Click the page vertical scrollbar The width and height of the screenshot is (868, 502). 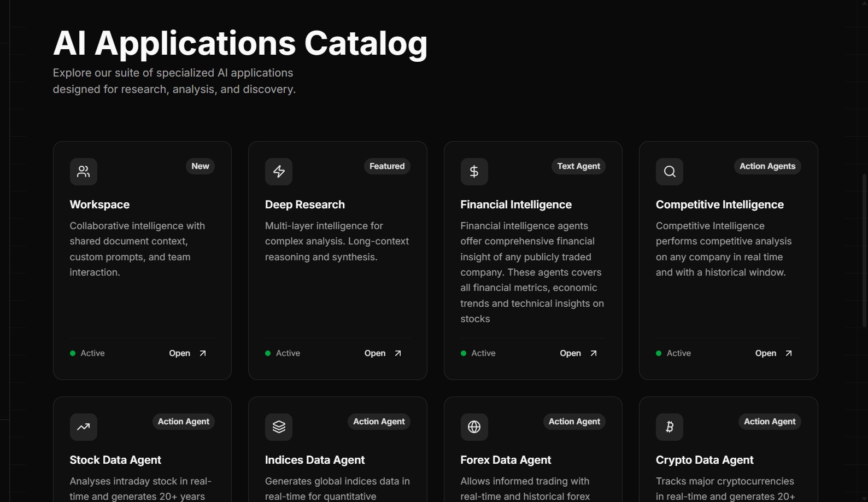864,251
